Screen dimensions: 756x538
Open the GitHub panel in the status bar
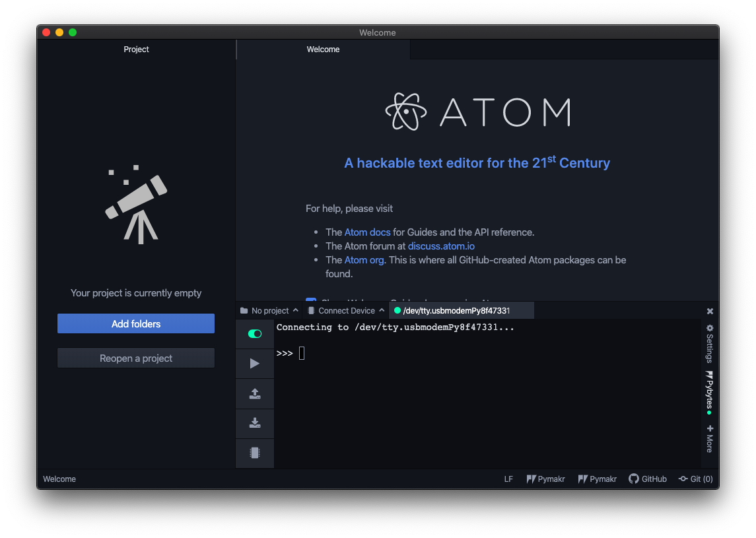coord(648,479)
